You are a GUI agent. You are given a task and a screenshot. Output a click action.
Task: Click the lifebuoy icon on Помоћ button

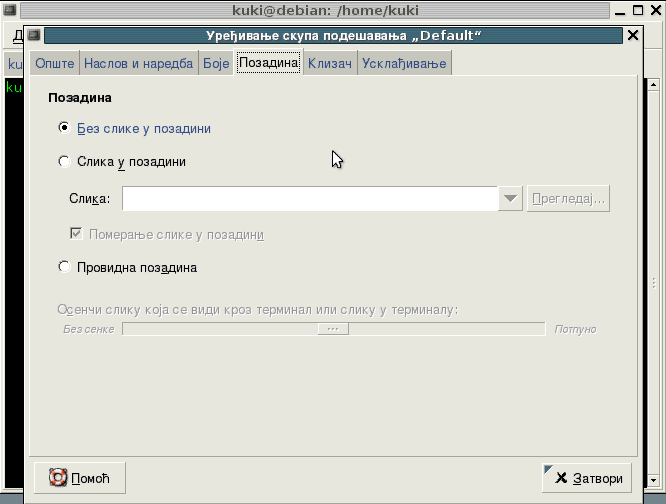tap(58, 478)
